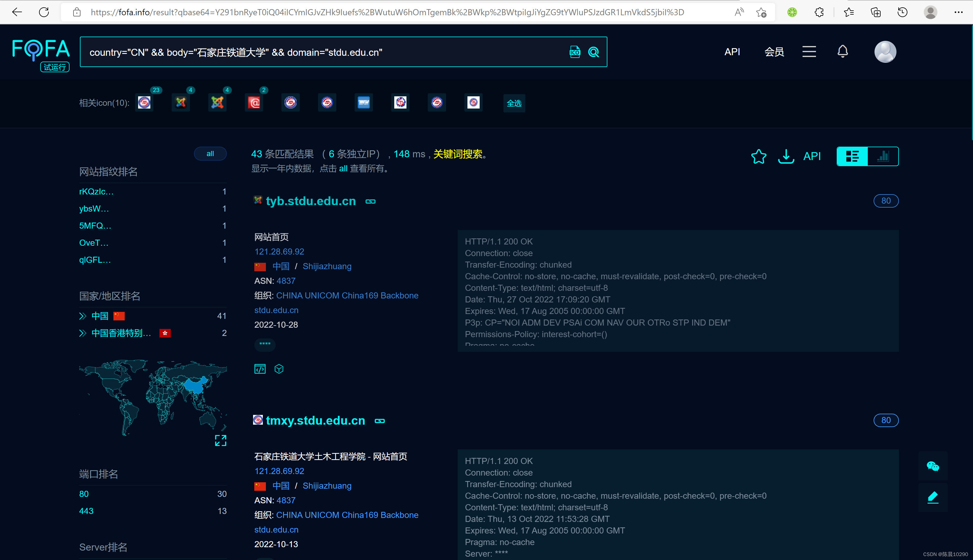The height and width of the screenshot is (560, 973).
Task: Click the icon-search button in query box
Action: (574, 52)
